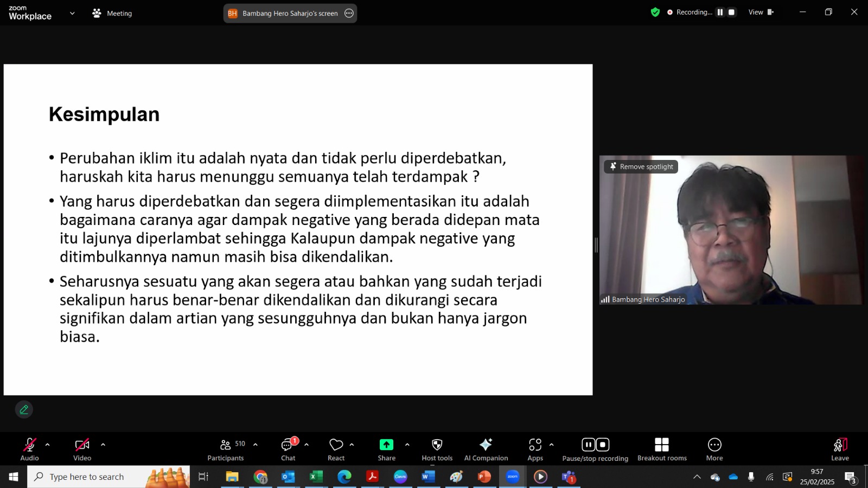
Task: Turn on the Video camera
Action: (82, 450)
